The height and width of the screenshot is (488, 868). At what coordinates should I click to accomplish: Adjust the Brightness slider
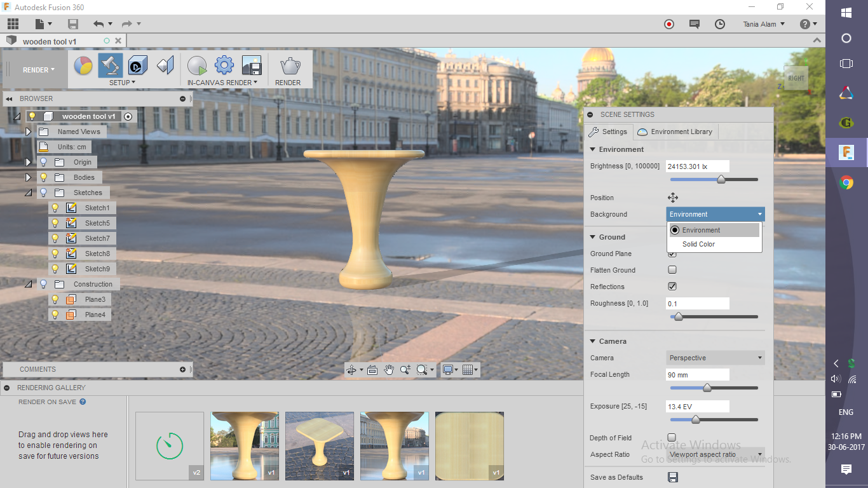click(721, 179)
